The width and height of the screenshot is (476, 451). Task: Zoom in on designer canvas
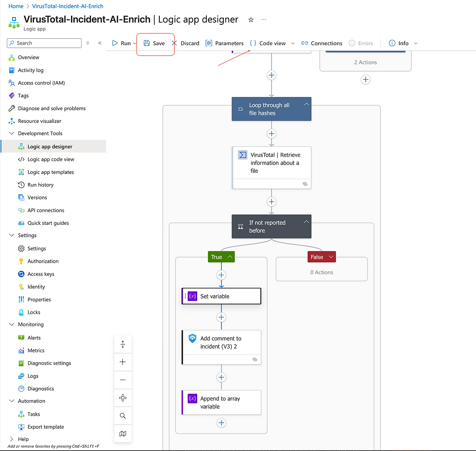coord(122,362)
